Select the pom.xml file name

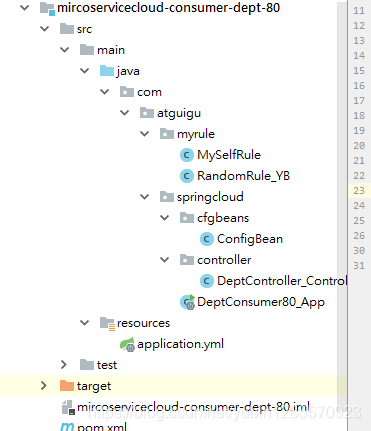click(102, 427)
